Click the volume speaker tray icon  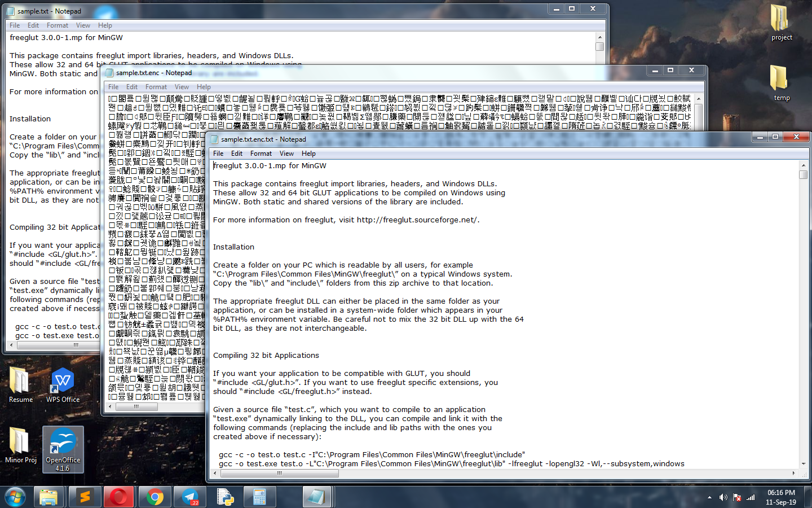point(723,497)
